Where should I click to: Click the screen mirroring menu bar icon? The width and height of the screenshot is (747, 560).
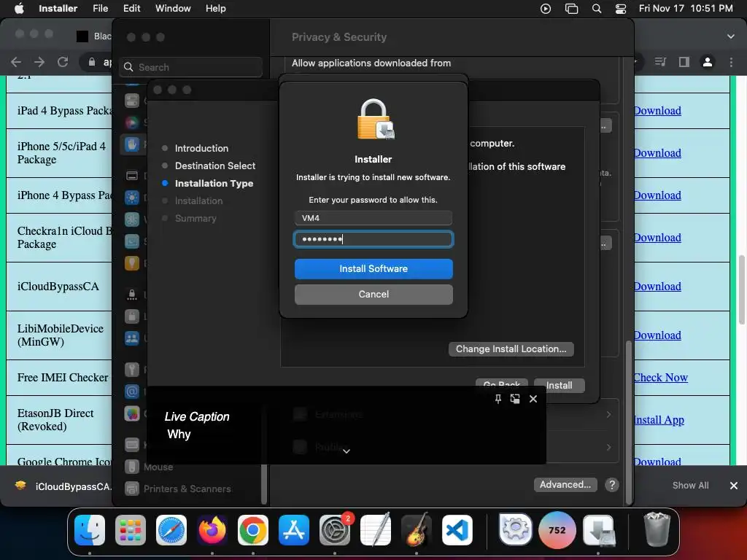coord(571,9)
